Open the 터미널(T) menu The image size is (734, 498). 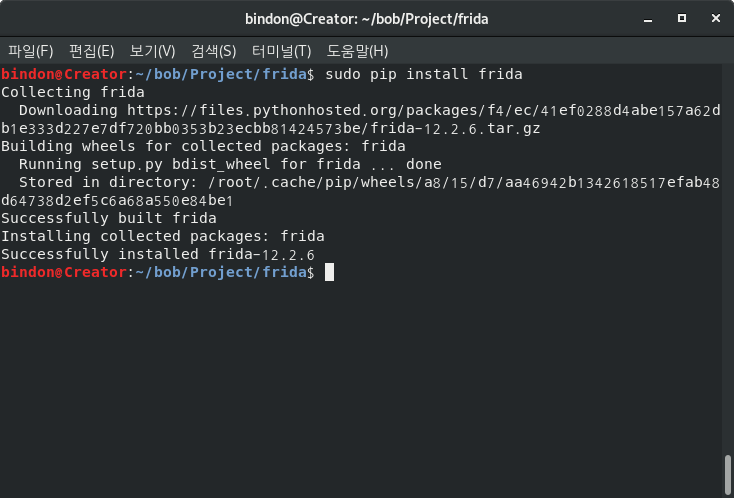281,51
